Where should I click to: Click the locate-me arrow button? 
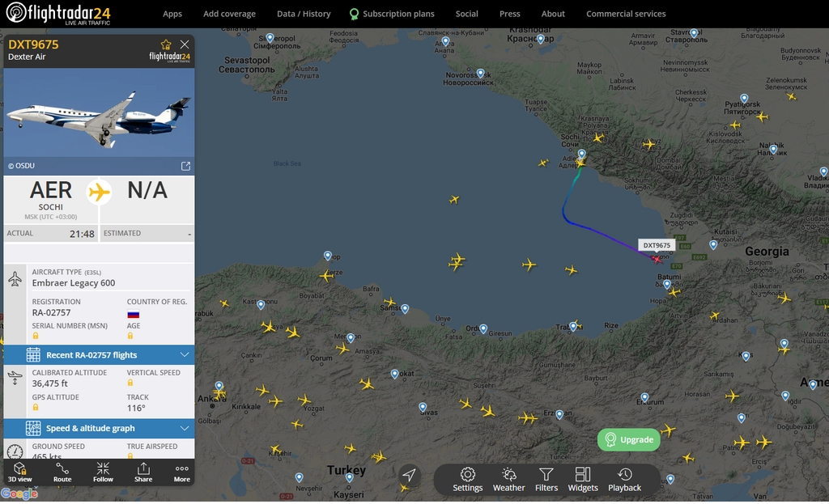tap(409, 475)
